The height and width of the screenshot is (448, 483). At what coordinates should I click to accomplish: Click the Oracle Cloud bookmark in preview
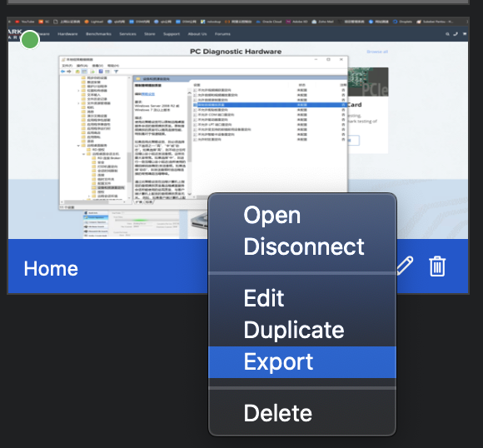[269, 22]
